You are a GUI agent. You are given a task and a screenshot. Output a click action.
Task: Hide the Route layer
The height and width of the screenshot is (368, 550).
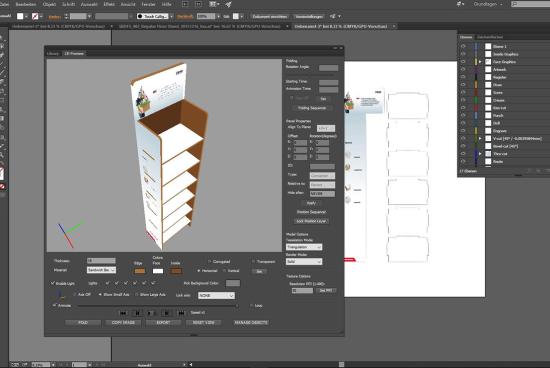click(x=463, y=161)
